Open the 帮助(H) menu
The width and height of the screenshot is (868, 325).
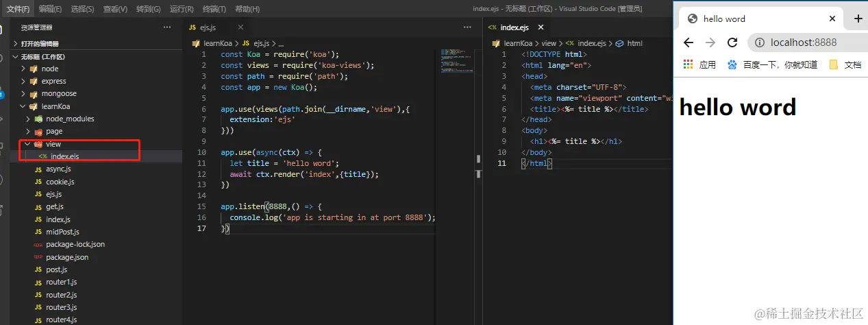(247, 9)
